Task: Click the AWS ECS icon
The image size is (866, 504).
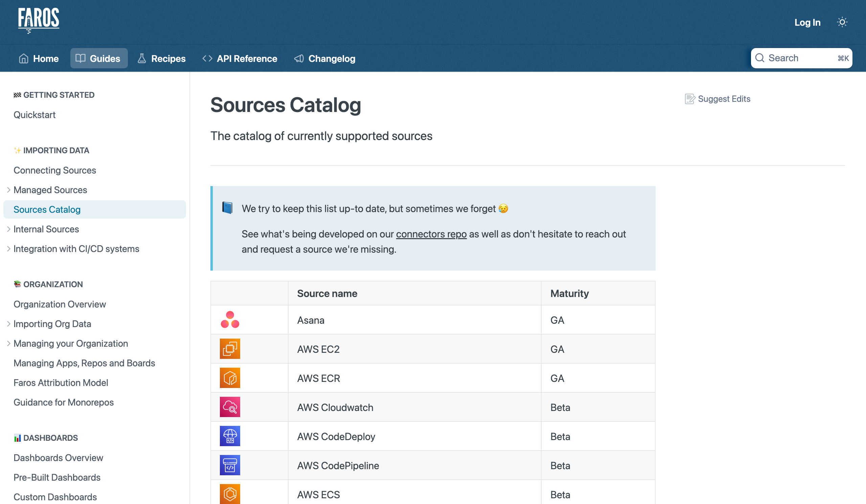Action: tap(230, 494)
